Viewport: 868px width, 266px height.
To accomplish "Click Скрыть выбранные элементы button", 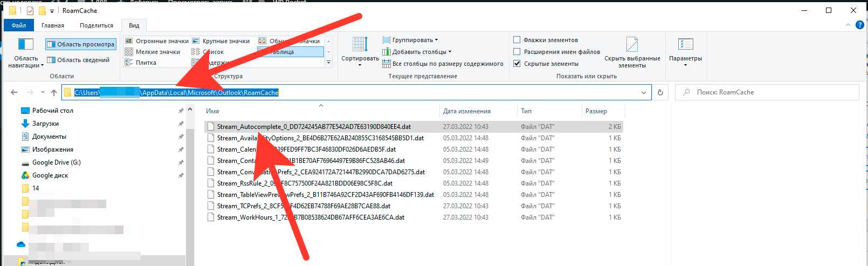I will point(632,52).
